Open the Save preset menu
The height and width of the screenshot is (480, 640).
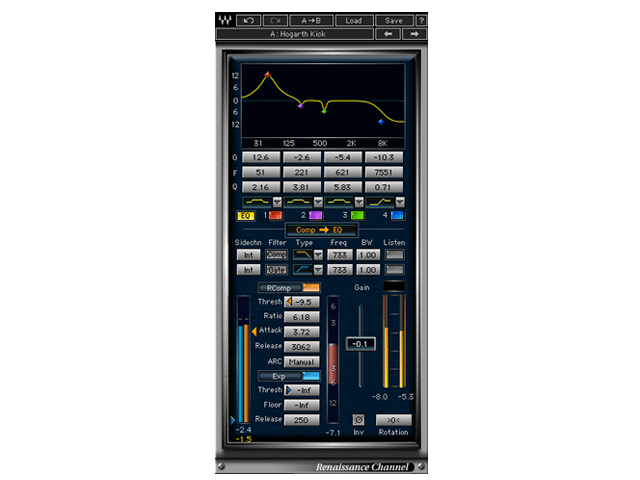[394, 20]
